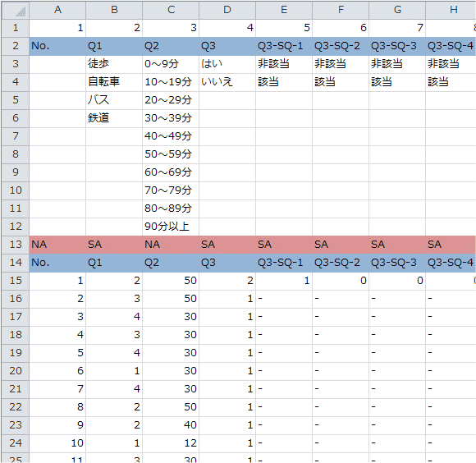
Task: Click value 1 in E15 under Q3-SQ-1
Action: 284,281
